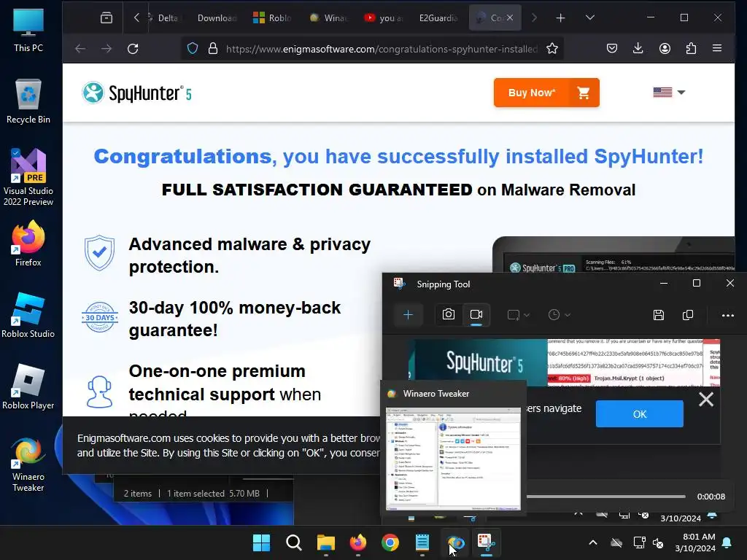Reload the current page
747x560 pixels.
pyautogui.click(x=133, y=49)
